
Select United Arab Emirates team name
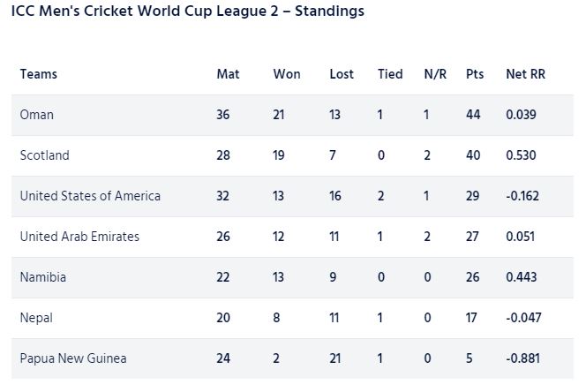[79, 237]
